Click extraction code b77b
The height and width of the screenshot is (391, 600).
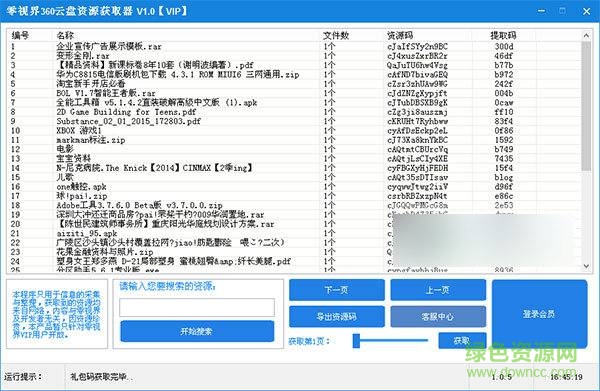[x=504, y=65]
